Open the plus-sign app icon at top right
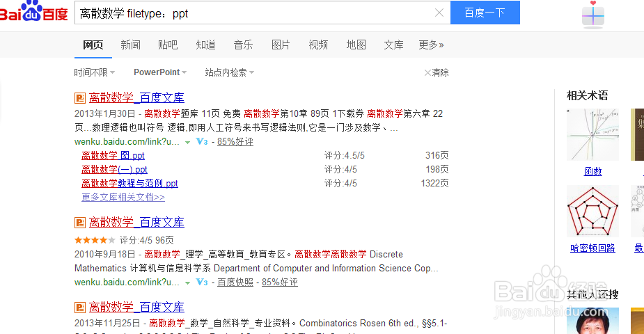The image size is (644, 334). (x=593, y=16)
